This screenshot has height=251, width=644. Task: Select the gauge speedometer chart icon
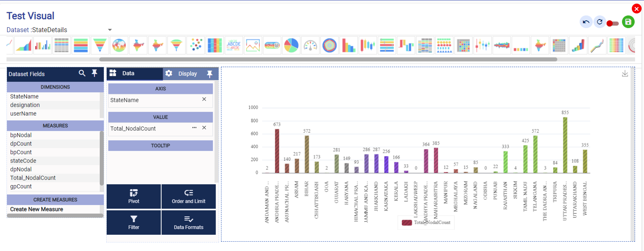310,45
